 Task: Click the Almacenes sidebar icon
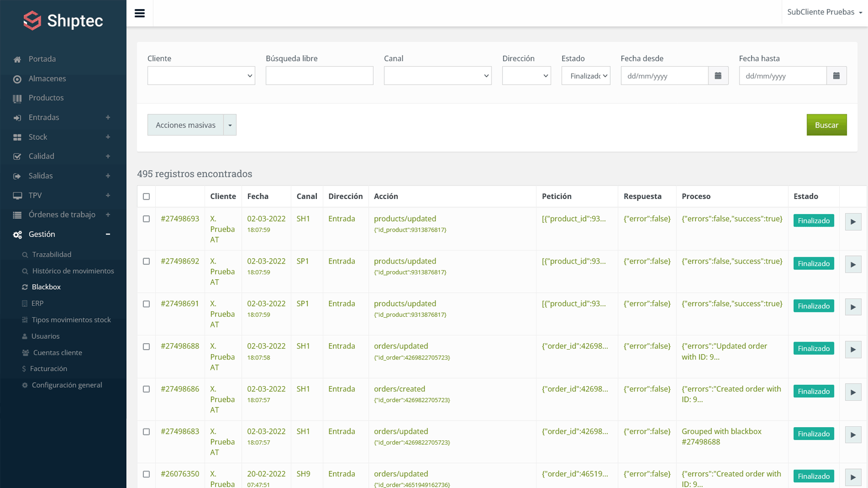pyautogui.click(x=17, y=79)
